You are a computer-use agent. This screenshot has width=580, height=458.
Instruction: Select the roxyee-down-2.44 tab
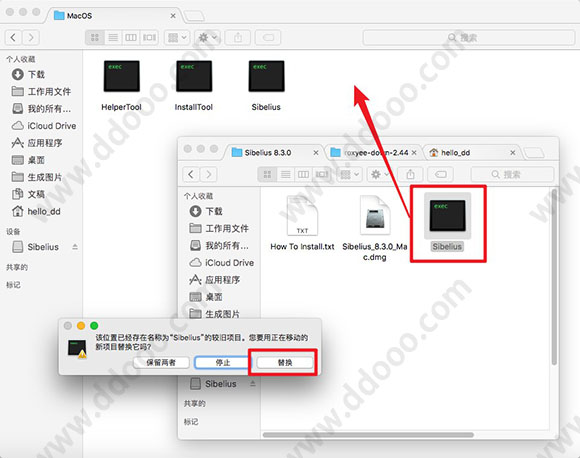tap(374, 152)
